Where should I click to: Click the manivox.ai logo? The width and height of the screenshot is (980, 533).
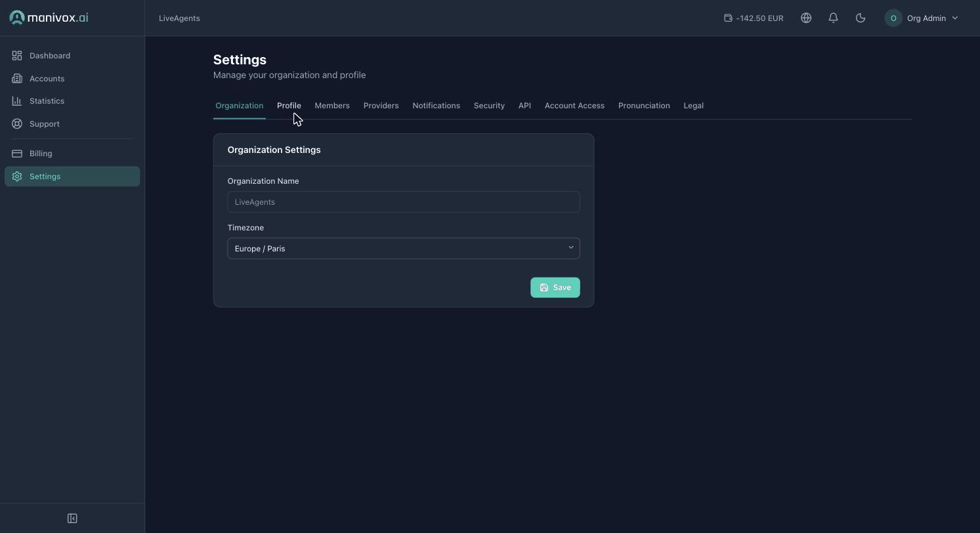49,18
